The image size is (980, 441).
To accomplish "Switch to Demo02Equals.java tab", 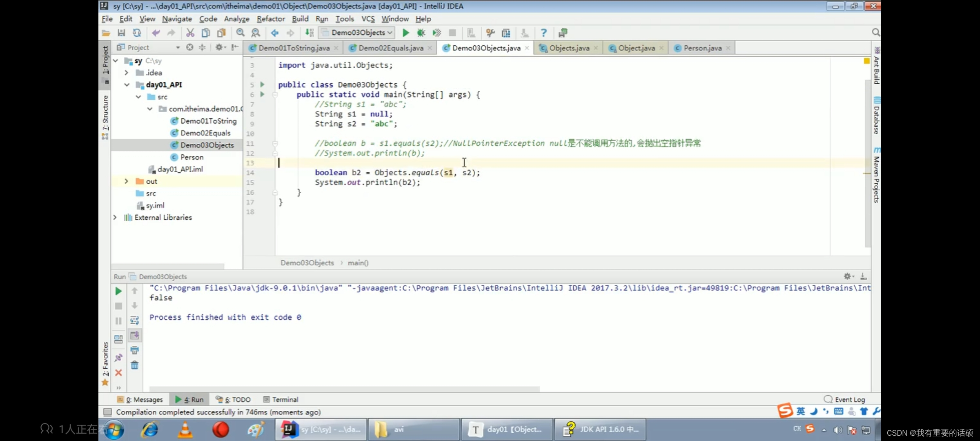I will pos(390,48).
